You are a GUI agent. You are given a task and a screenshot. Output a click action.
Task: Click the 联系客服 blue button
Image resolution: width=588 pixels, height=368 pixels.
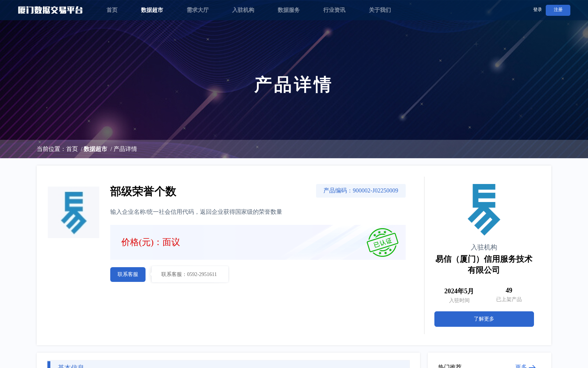[x=128, y=275]
